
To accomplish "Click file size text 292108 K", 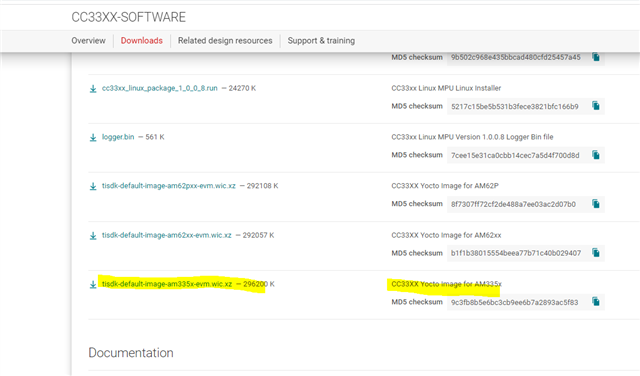I will pyautogui.click(x=262, y=186).
